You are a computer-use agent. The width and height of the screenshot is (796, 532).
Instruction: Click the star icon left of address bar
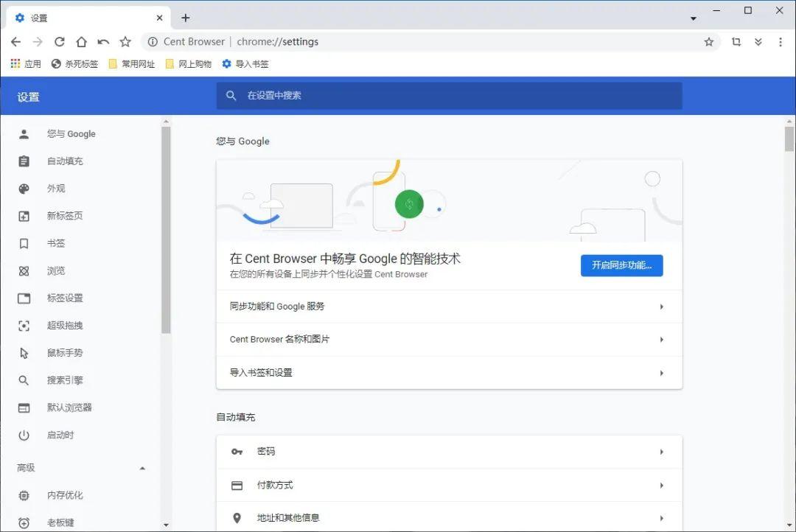click(125, 41)
